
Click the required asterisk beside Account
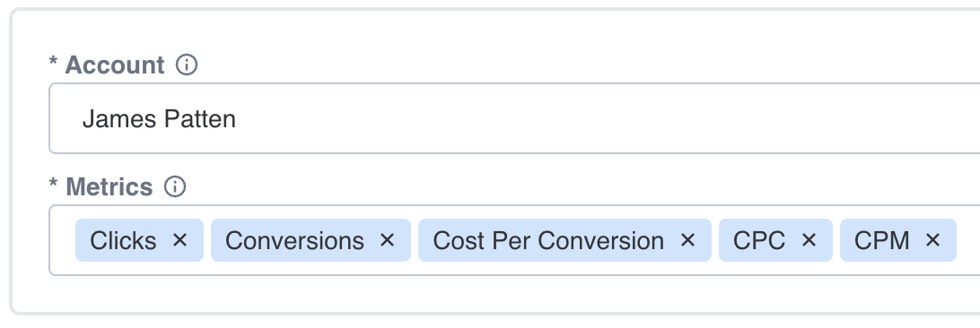53,63
